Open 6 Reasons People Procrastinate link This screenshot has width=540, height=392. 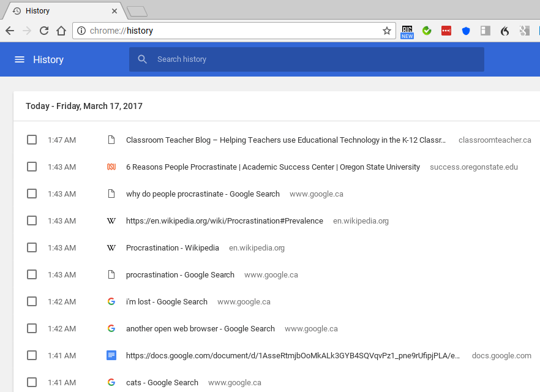point(272,167)
